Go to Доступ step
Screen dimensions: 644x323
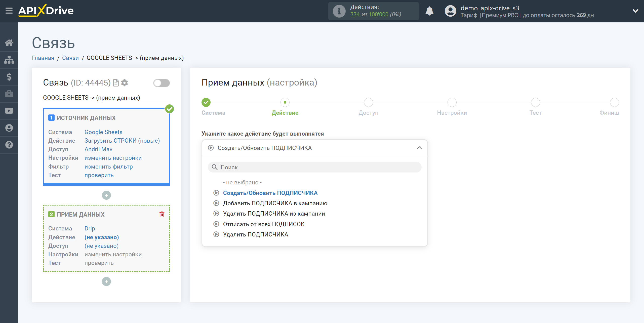[x=369, y=102]
